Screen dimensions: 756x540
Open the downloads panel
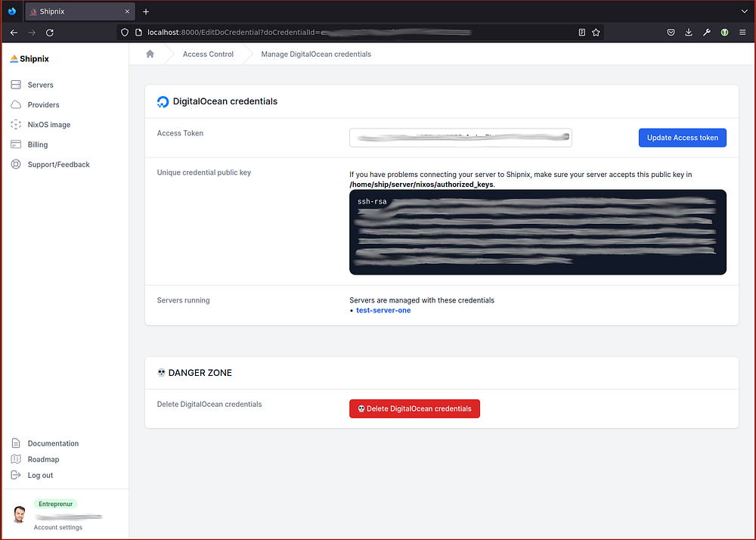pos(689,33)
